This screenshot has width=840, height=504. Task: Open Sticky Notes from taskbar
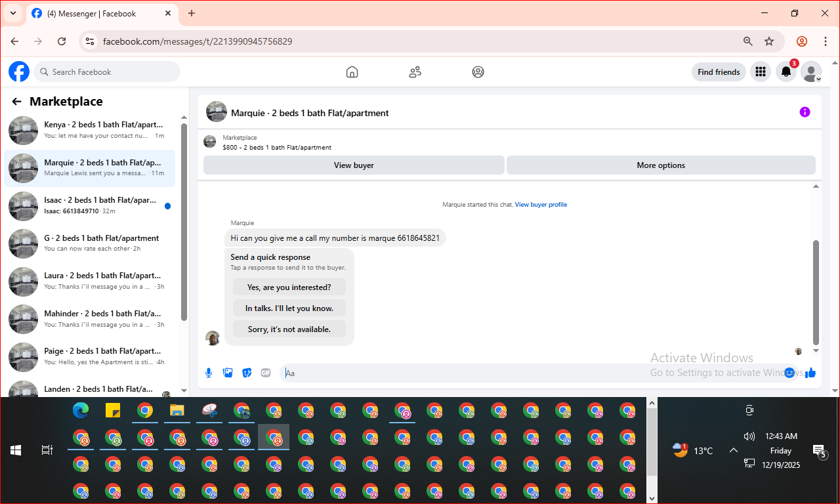point(113,411)
